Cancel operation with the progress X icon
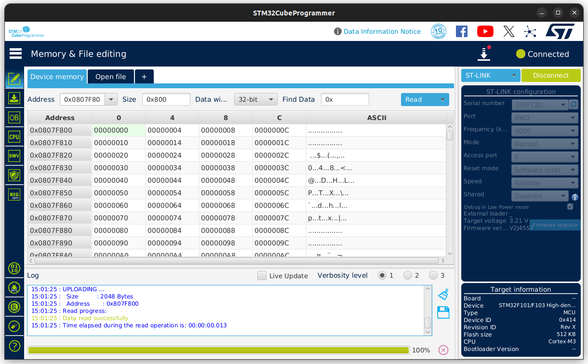This screenshot has width=588, height=364. click(x=443, y=350)
